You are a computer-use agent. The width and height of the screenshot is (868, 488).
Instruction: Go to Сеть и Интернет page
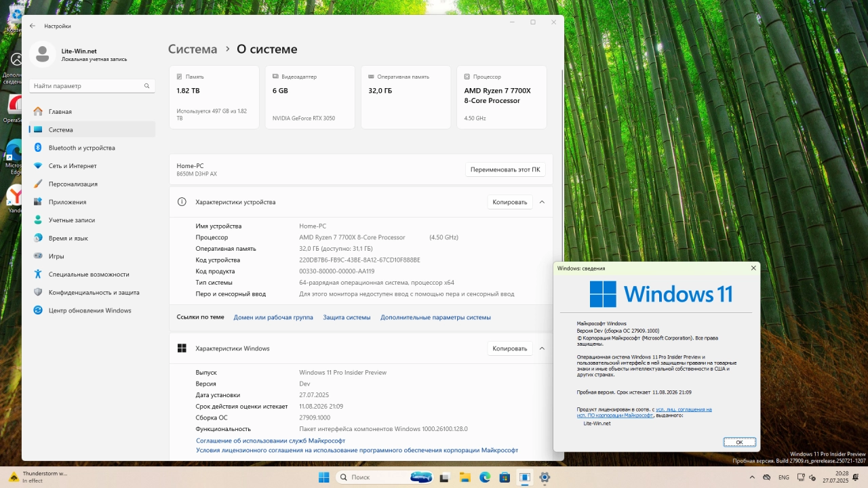(x=92, y=166)
